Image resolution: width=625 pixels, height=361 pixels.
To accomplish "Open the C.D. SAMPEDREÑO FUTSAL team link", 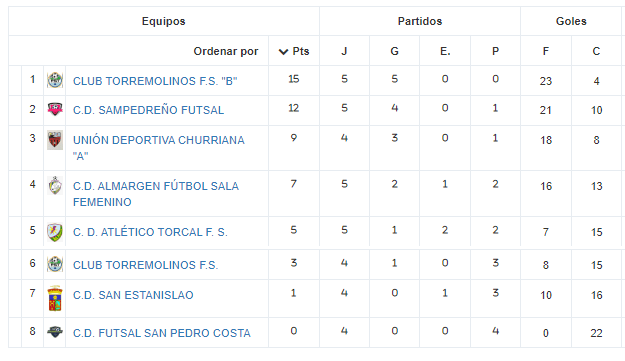I will [x=148, y=110].
